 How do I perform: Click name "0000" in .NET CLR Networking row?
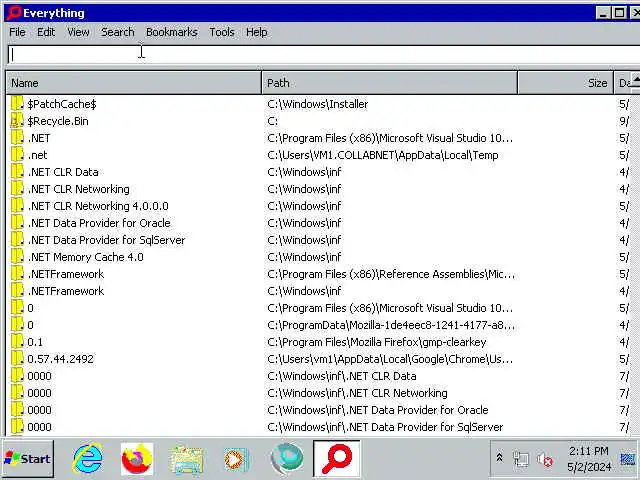(39, 393)
